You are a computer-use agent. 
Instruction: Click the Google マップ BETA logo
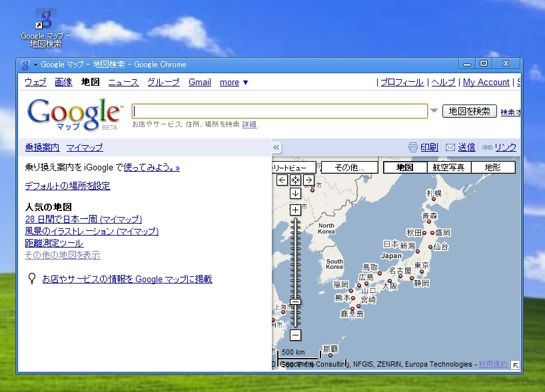(x=75, y=114)
